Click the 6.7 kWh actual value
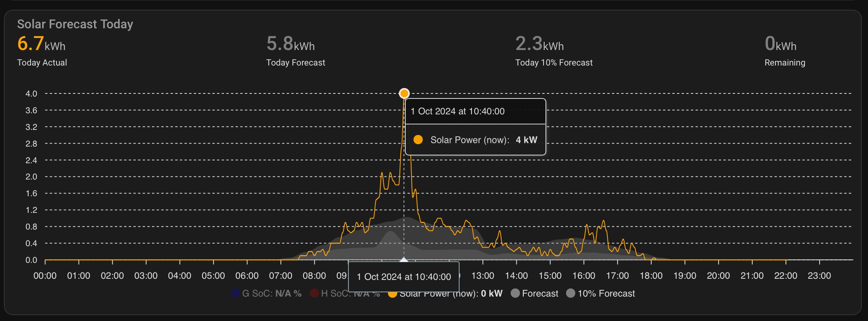The width and height of the screenshot is (868, 321). click(41, 43)
